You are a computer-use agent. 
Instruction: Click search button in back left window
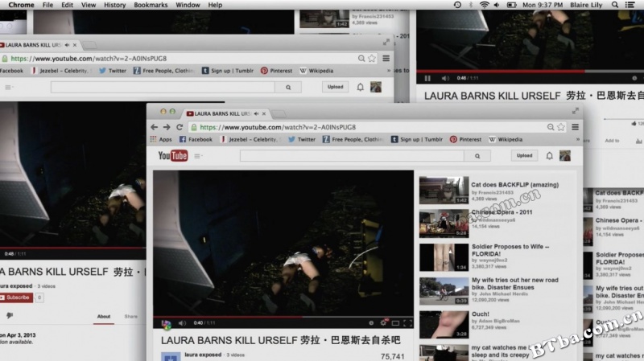pyautogui.click(x=288, y=88)
